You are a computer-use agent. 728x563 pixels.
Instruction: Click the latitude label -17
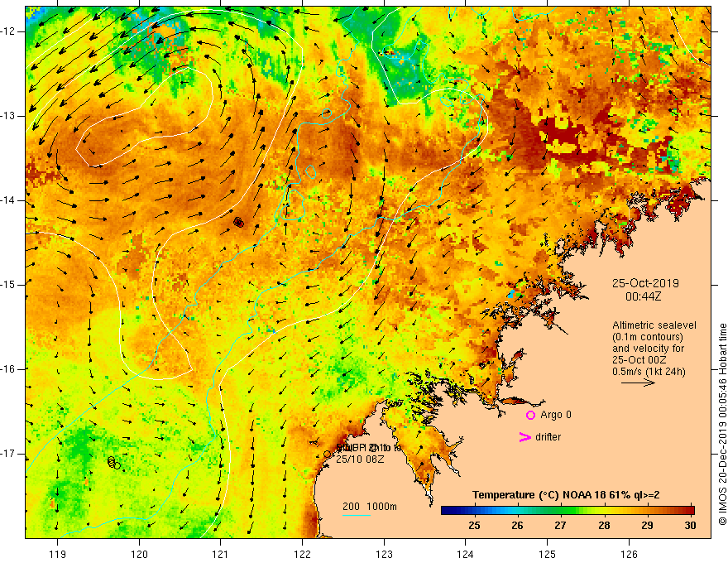(8, 454)
